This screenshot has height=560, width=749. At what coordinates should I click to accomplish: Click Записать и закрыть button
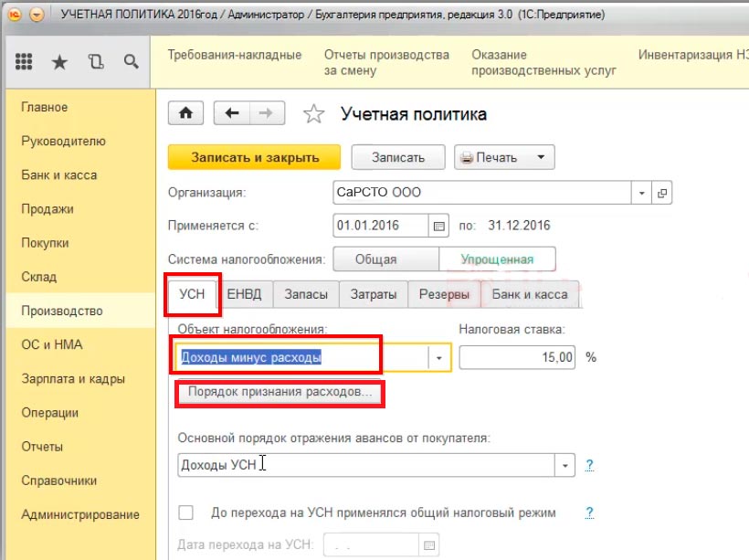[255, 157]
